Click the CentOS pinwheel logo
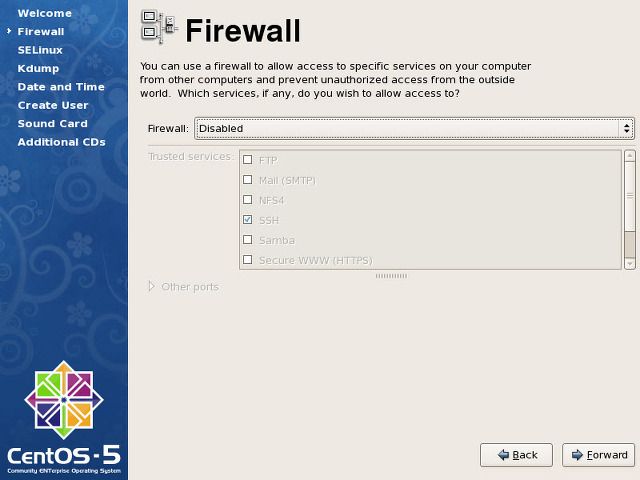This screenshot has height=480, width=640. point(64,400)
